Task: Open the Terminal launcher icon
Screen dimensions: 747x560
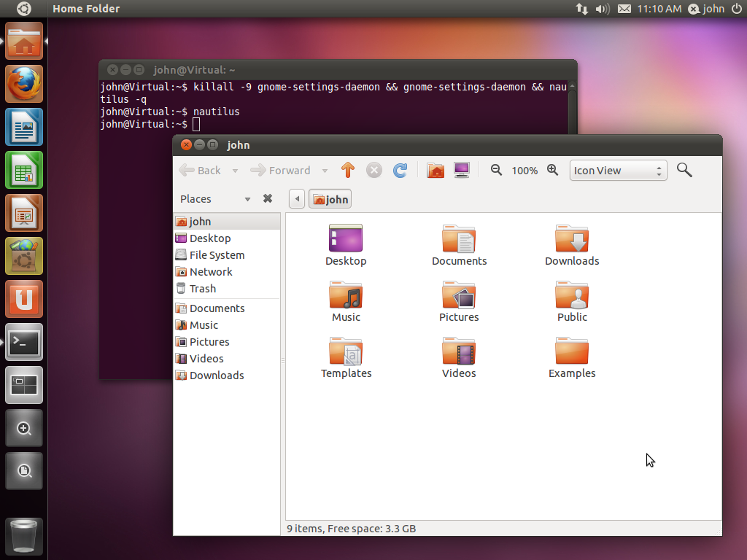Action: pyautogui.click(x=23, y=342)
